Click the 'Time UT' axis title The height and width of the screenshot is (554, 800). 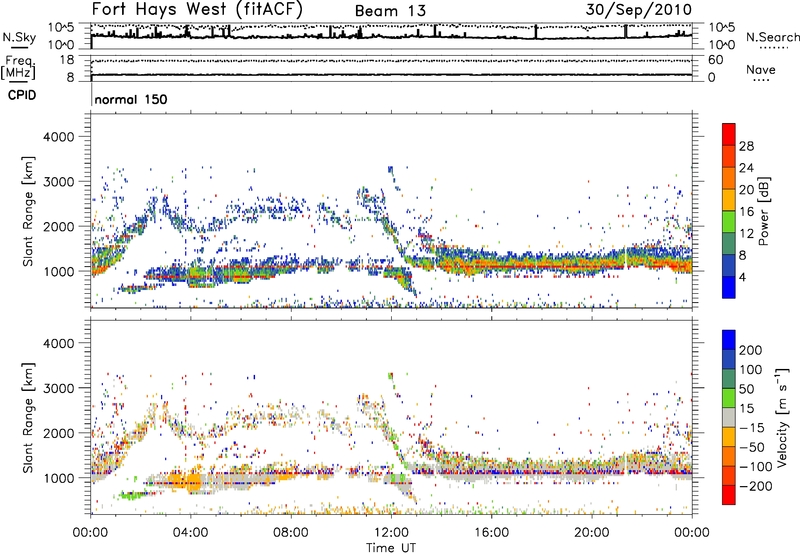point(391,548)
